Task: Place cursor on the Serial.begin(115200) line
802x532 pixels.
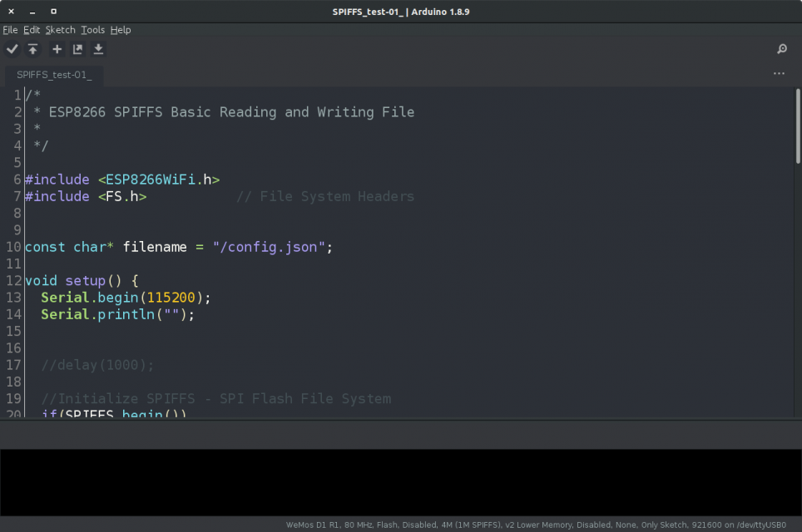Action: pyautogui.click(x=125, y=298)
